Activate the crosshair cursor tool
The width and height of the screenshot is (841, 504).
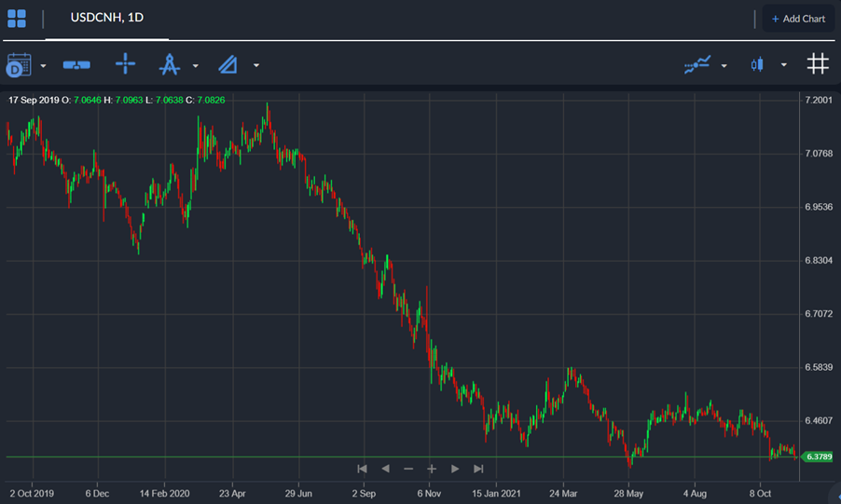click(x=125, y=63)
